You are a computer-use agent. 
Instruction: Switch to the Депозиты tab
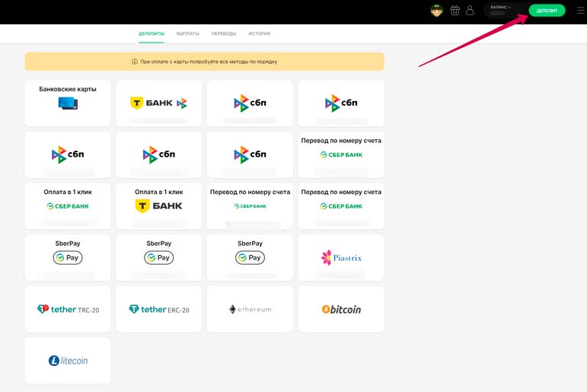(152, 33)
